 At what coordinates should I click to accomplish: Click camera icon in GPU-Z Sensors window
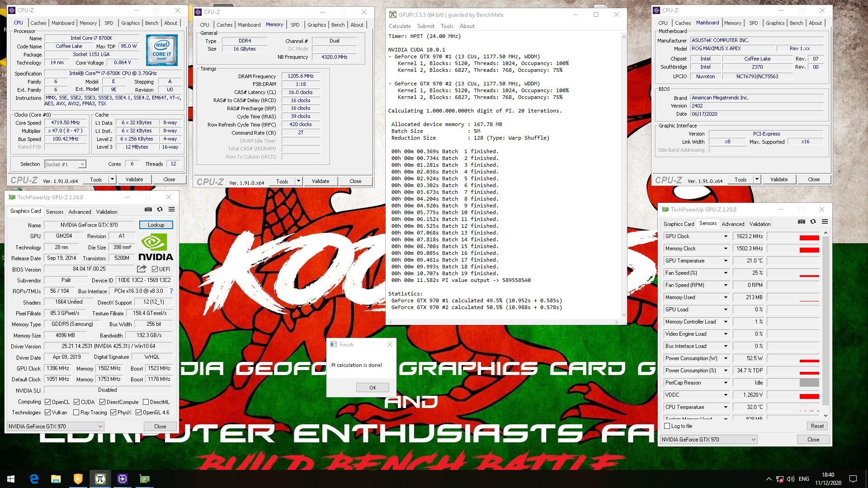[801, 222]
